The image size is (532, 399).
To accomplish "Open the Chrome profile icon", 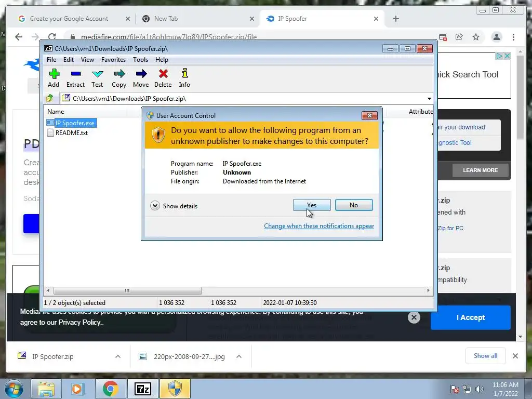I will [x=497, y=37].
